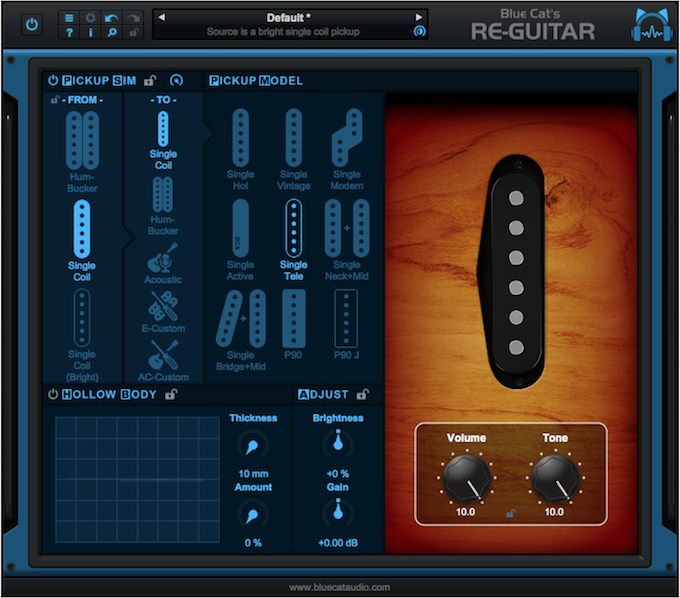Click the Tone knob on guitar
This screenshot has height=598, width=680.
click(x=556, y=478)
